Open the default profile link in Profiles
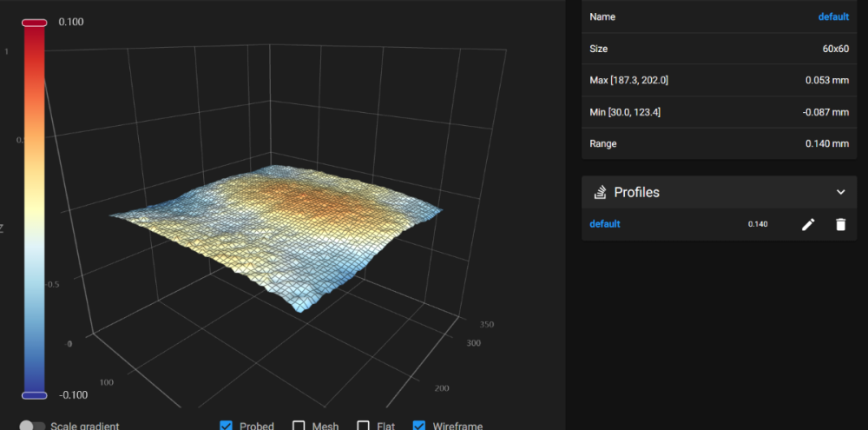Viewport: 868px width, 430px height. click(604, 224)
